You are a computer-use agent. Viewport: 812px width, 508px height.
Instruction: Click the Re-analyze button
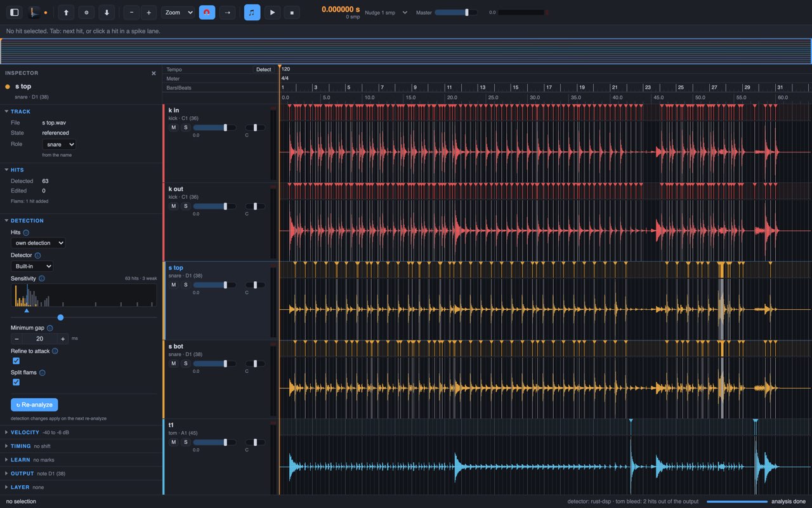tap(34, 404)
